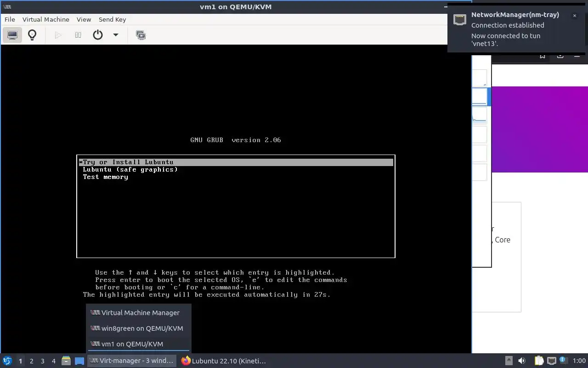Open the manage VM snapshots icon
This screenshot has width=588, height=368.
141,35
